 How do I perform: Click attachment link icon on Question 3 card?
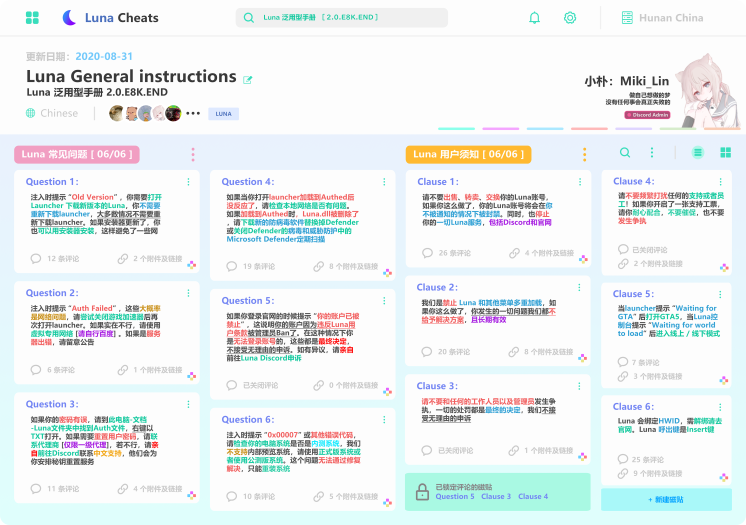[123, 489]
